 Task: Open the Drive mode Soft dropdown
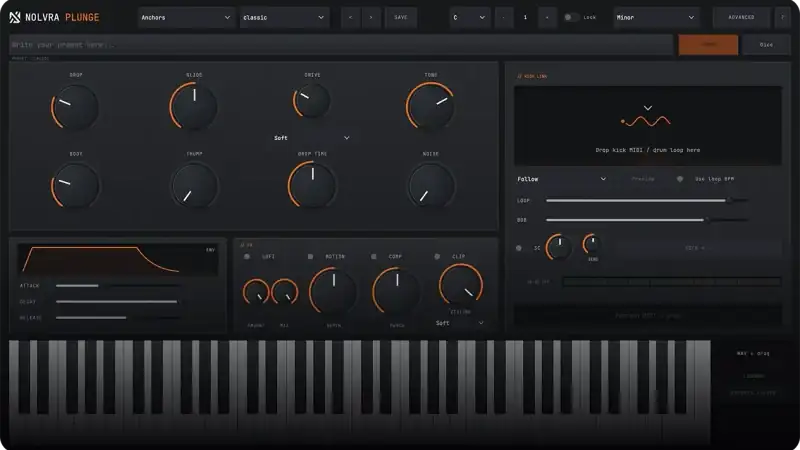(x=312, y=138)
